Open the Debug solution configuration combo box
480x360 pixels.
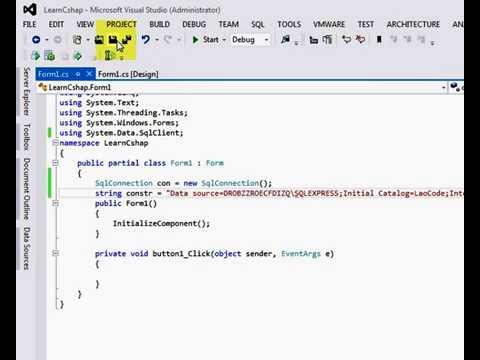pos(250,40)
